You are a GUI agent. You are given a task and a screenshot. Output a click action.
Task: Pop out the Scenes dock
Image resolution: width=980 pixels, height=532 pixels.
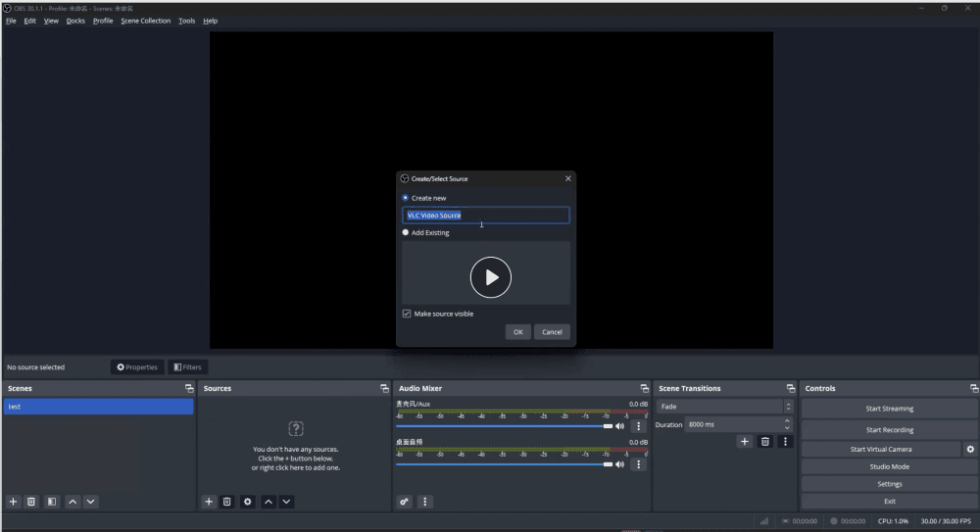(x=189, y=388)
